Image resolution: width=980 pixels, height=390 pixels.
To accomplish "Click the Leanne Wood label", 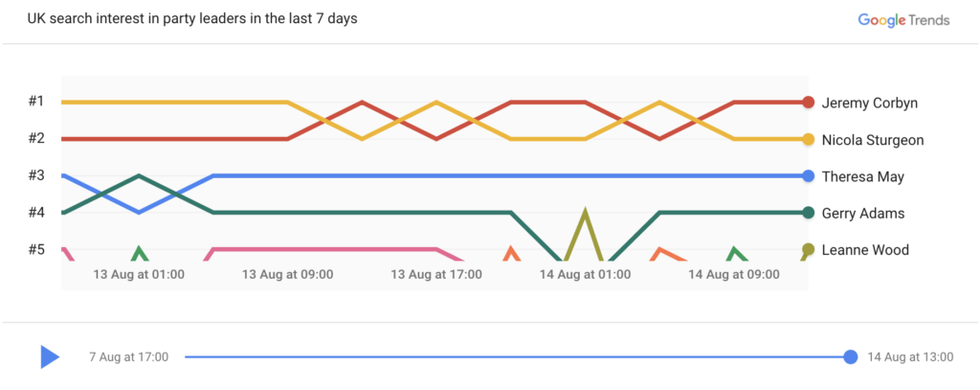I will (x=865, y=250).
